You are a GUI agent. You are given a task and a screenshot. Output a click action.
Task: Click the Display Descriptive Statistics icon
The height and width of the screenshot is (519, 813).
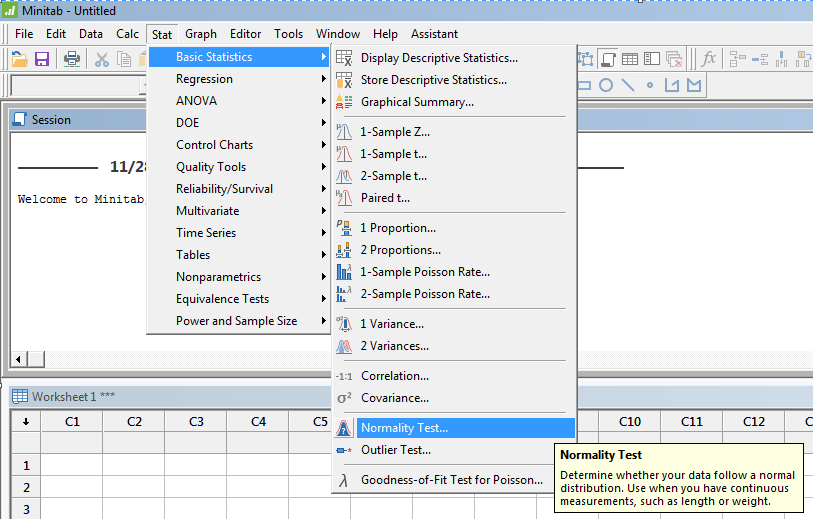(x=344, y=58)
